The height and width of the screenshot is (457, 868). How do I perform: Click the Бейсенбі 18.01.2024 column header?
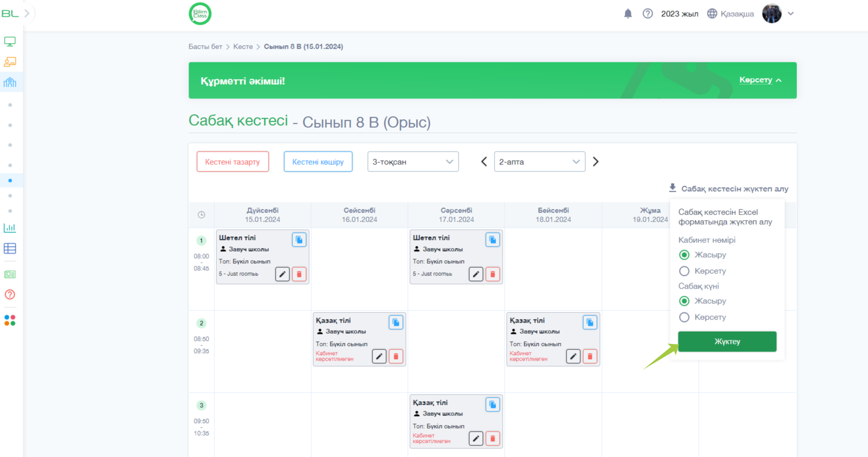(553, 215)
